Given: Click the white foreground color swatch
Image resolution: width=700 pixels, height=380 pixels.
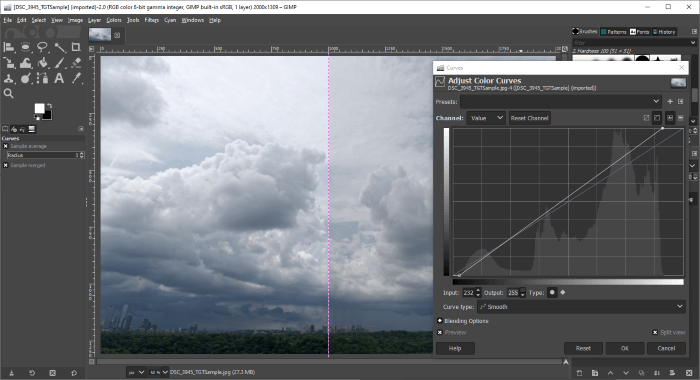Looking at the screenshot, I should pos(39,109).
